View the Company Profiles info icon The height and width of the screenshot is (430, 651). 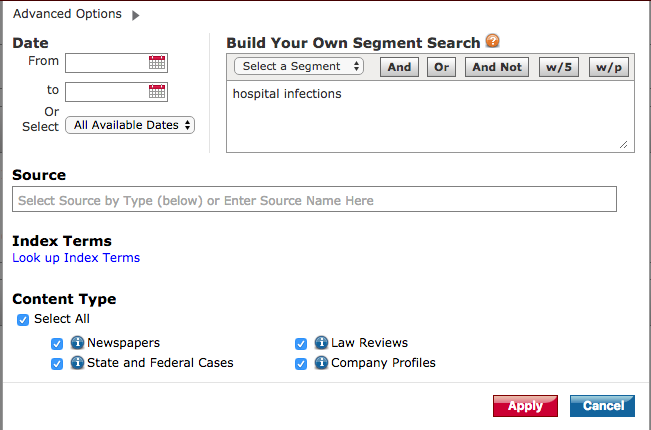[321, 362]
